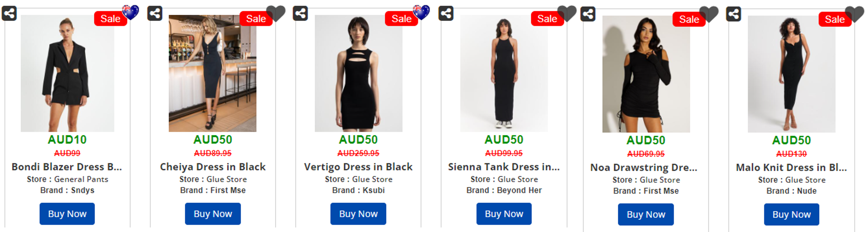Toggle the Vertigo Dress flag heart favorite
This screenshot has height=232, width=868.
[x=421, y=12]
